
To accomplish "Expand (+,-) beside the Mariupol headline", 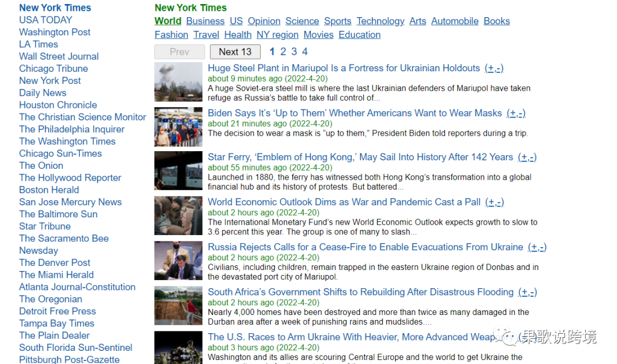I will click(x=494, y=69).
